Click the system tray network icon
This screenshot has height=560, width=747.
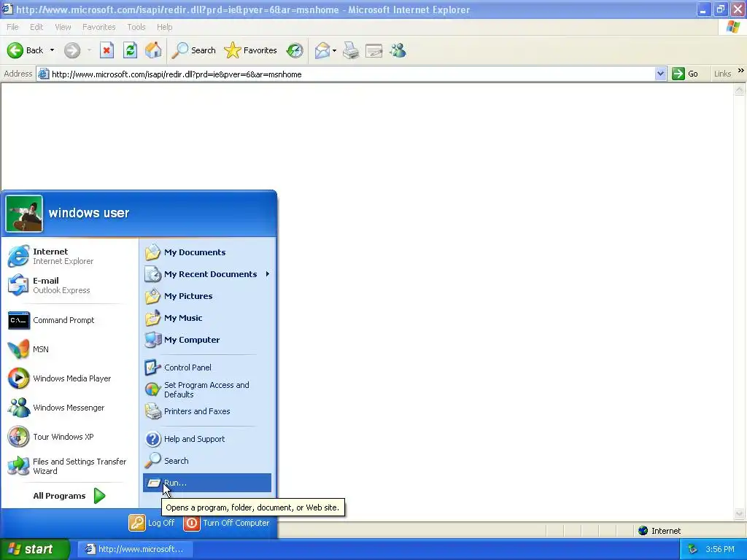[x=692, y=549]
